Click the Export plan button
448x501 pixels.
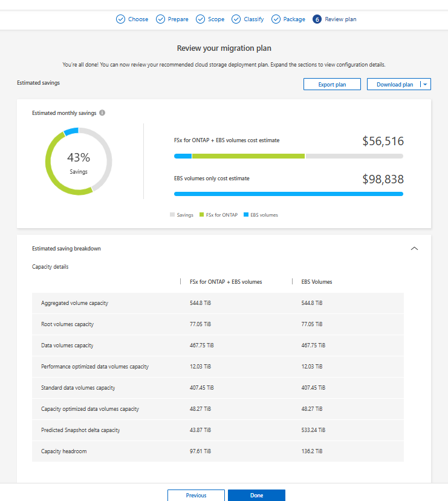[332, 84]
